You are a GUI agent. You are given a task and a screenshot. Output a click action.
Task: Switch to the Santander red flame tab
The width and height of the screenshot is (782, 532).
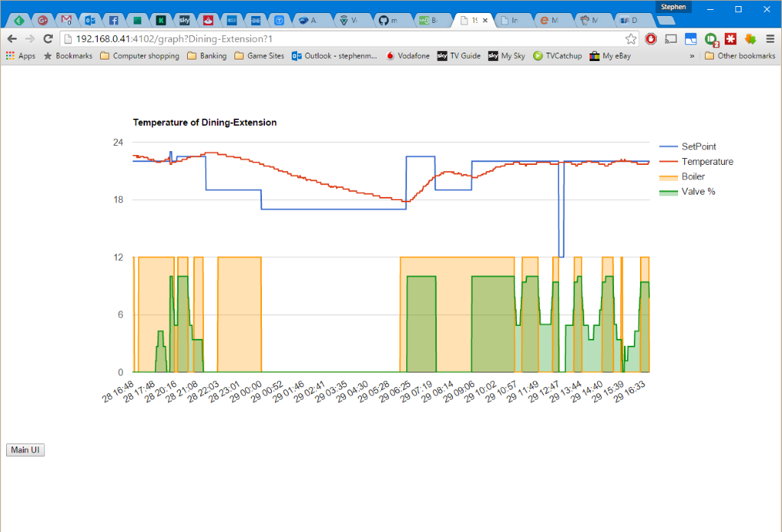(x=208, y=21)
